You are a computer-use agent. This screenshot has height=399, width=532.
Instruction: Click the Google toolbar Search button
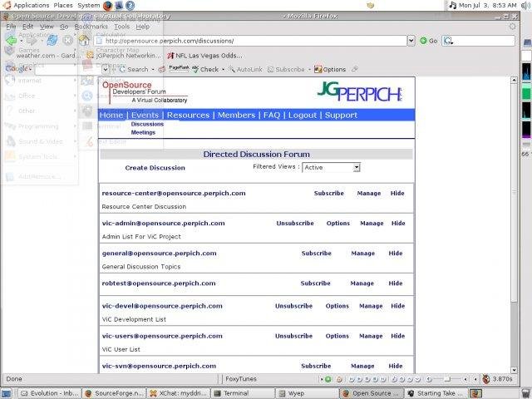pyautogui.click(x=133, y=69)
